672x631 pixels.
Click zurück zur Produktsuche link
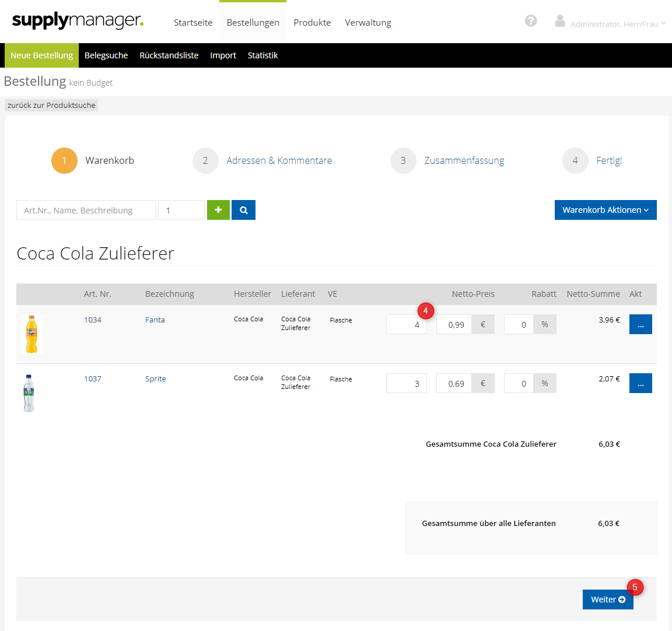51,105
